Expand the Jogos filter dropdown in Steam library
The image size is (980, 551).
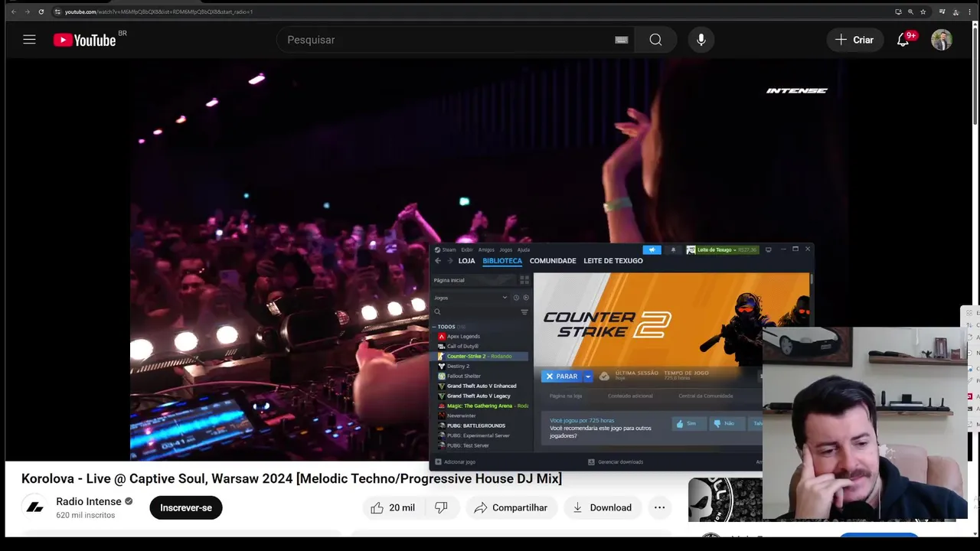471,298
